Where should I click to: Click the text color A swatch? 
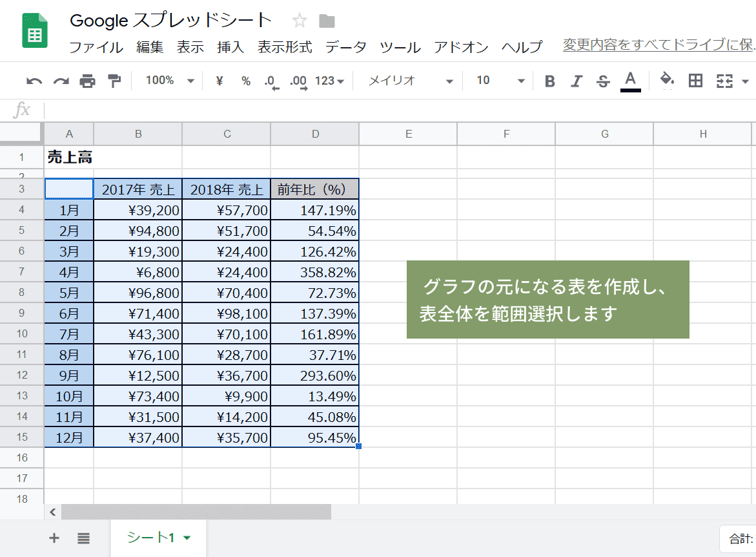click(x=630, y=81)
